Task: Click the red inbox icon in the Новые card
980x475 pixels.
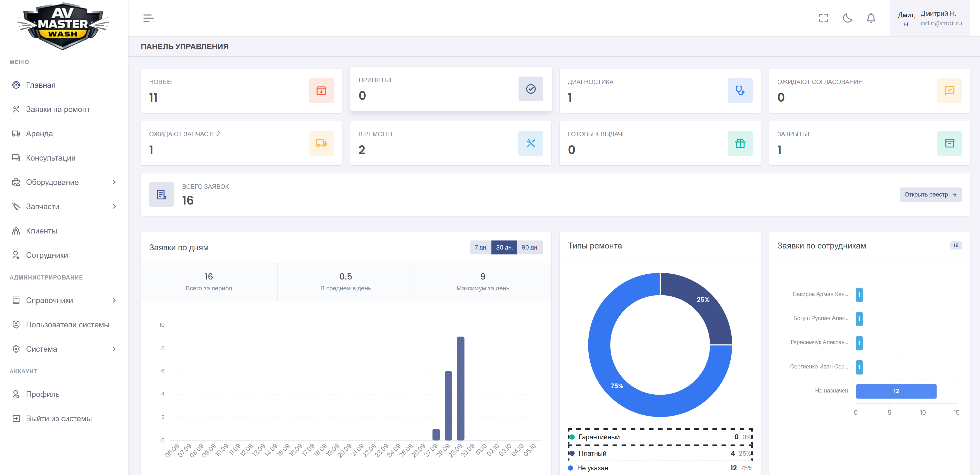Action: tap(321, 91)
